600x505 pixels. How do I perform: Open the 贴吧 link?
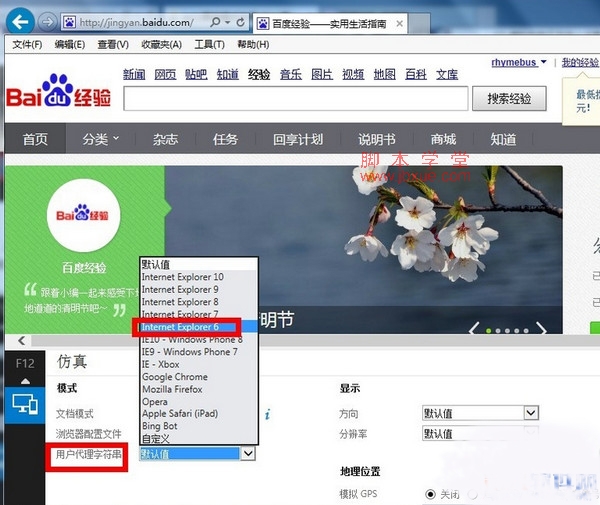tap(196, 74)
